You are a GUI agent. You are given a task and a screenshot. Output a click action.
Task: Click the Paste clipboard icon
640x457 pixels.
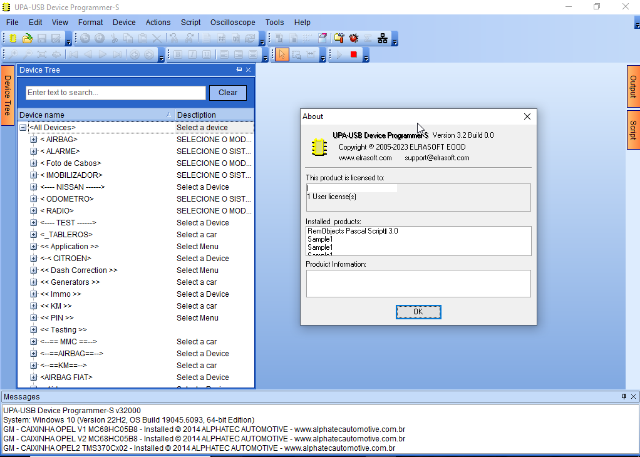[x=142, y=38]
